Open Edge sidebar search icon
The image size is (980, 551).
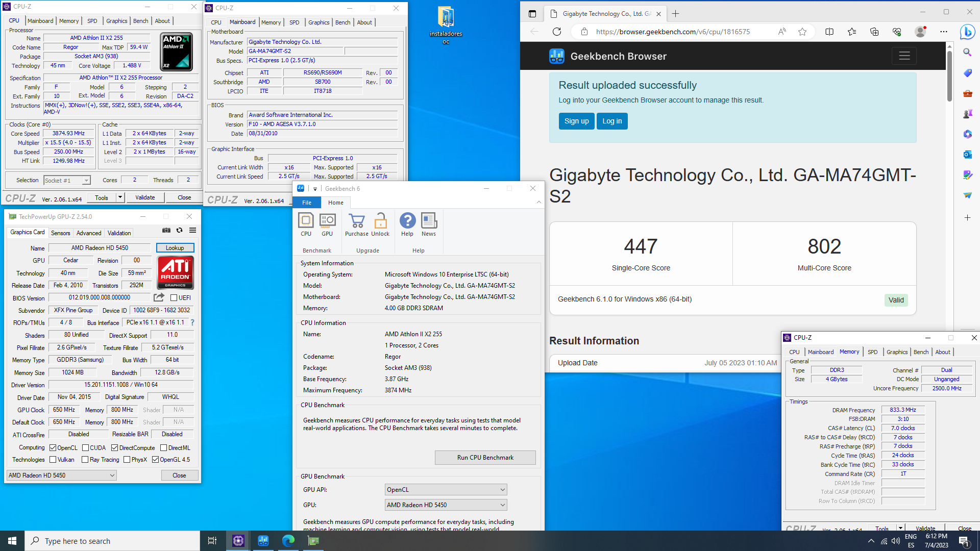tap(967, 52)
